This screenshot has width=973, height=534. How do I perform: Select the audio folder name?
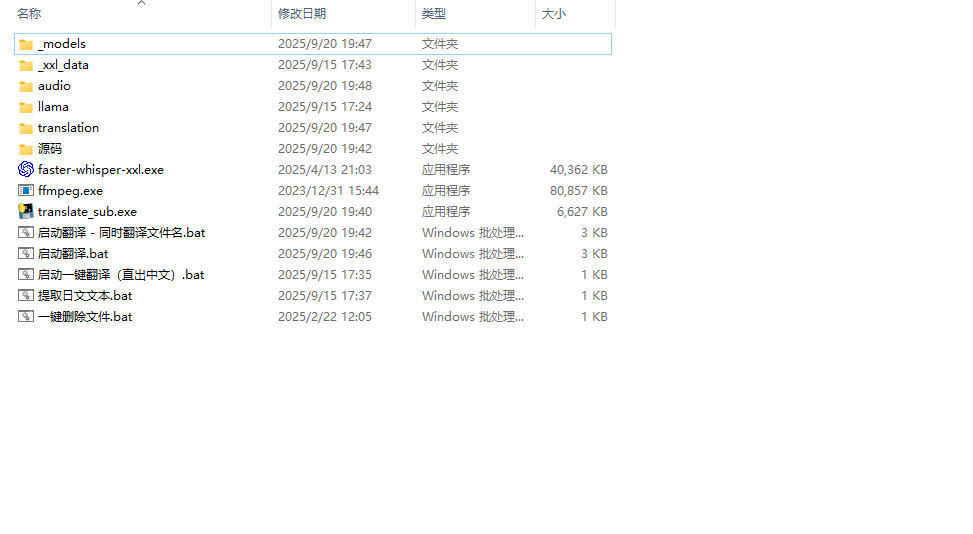click(55, 86)
